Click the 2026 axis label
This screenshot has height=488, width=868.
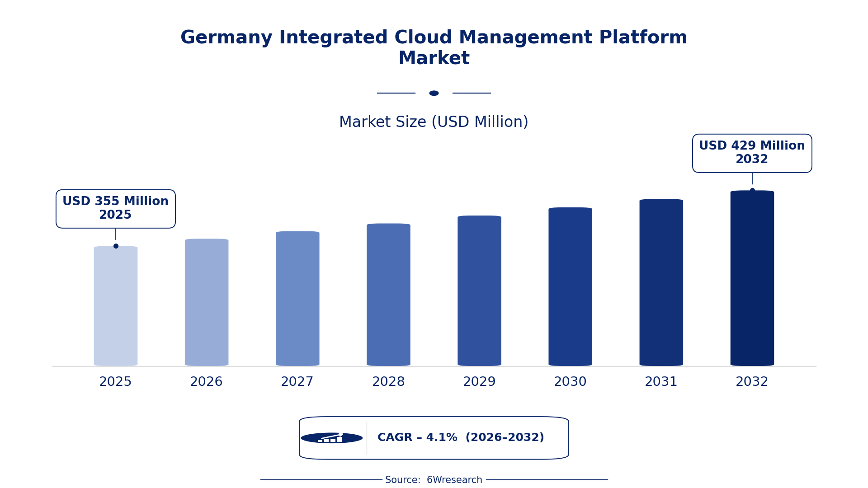(x=207, y=382)
